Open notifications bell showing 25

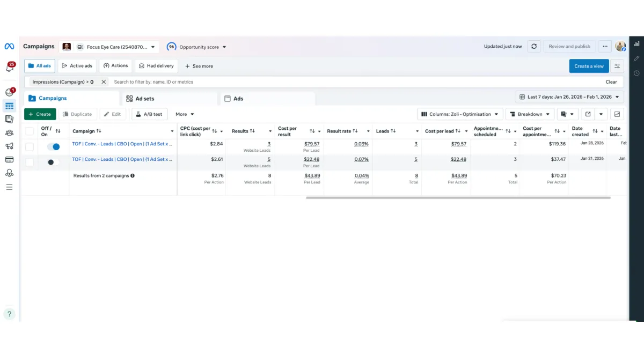10,67
